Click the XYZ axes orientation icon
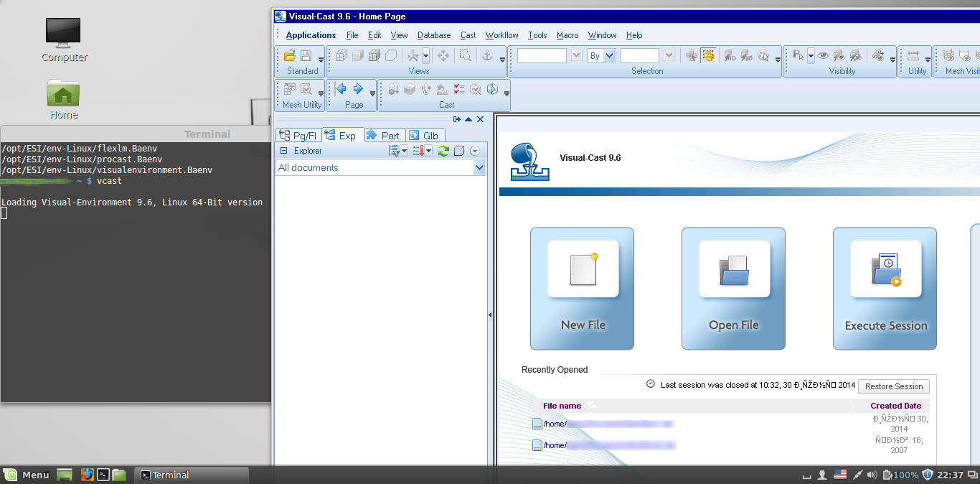This screenshot has height=484, width=980. coord(413,55)
